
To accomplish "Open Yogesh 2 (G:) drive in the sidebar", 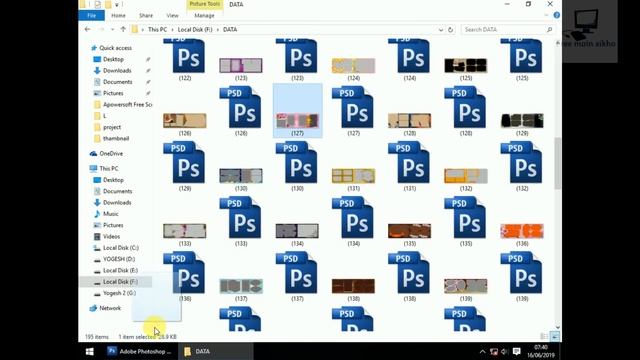I will [119, 293].
